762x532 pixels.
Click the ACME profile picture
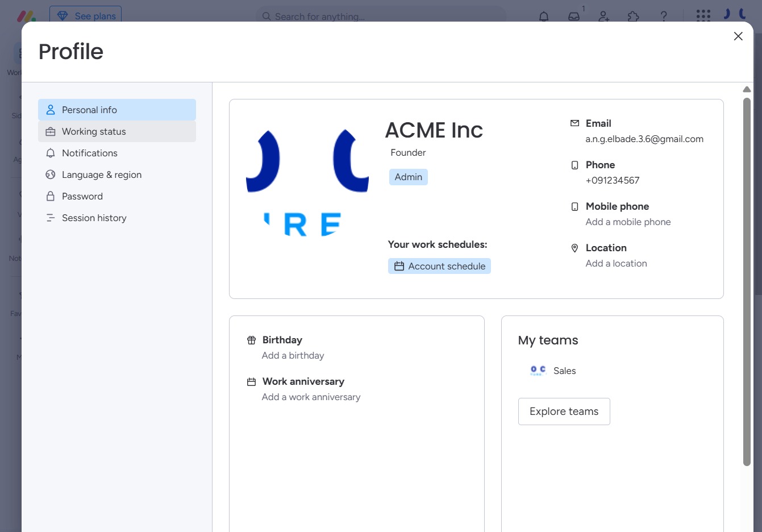[x=307, y=183]
